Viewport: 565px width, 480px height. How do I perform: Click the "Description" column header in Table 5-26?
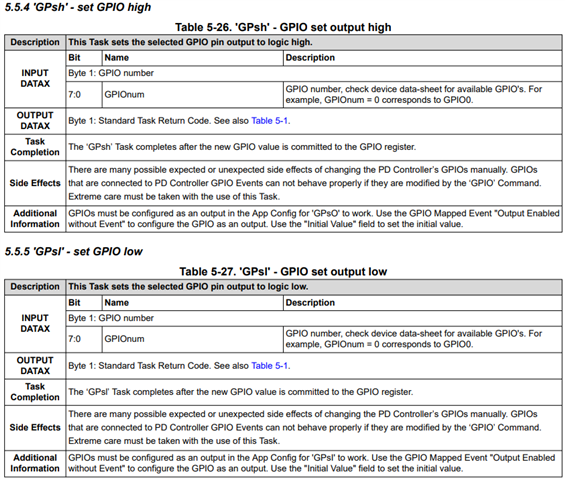pyautogui.click(x=310, y=58)
